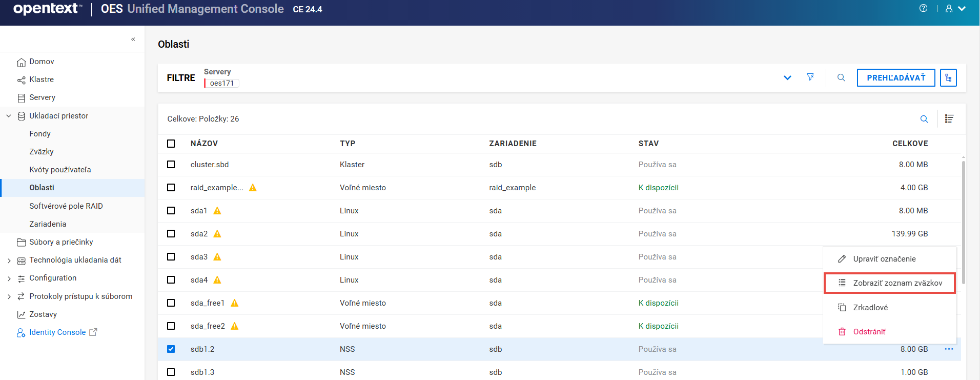Uncheck the sdb1.2 row checkbox
Image resolution: width=980 pixels, height=380 pixels.
171,349
